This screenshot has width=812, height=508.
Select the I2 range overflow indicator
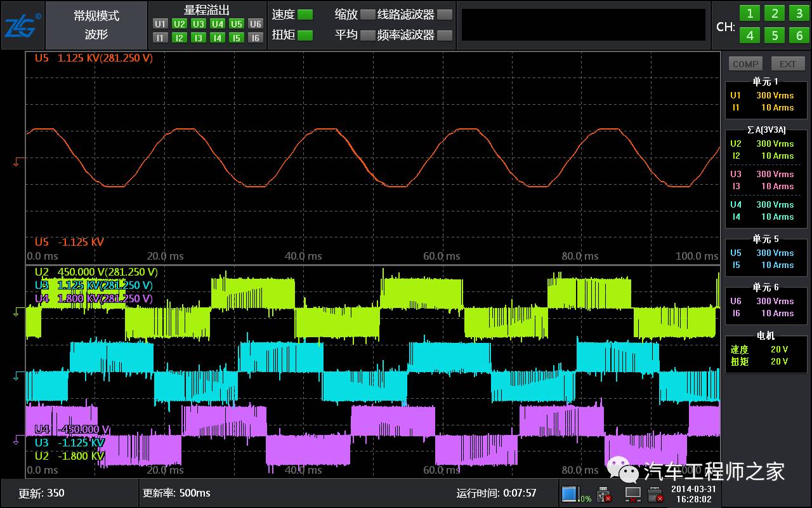(x=180, y=37)
